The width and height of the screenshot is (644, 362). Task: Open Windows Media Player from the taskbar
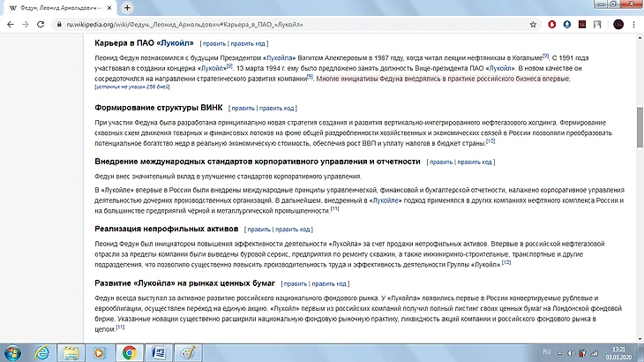coord(100,352)
